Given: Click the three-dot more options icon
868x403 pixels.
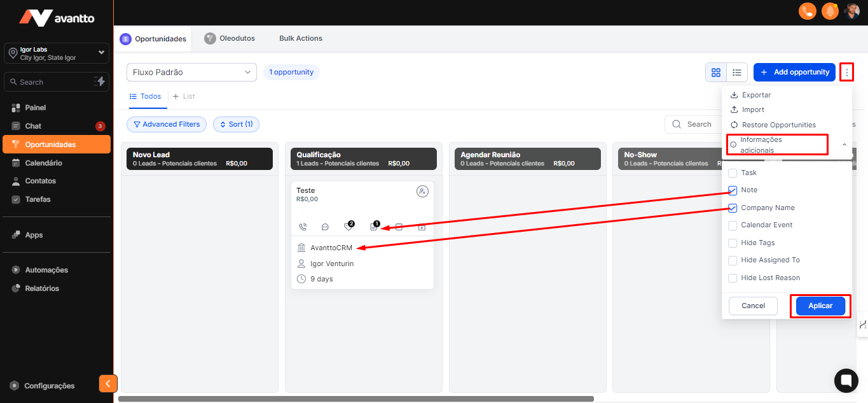Looking at the screenshot, I should click(846, 73).
